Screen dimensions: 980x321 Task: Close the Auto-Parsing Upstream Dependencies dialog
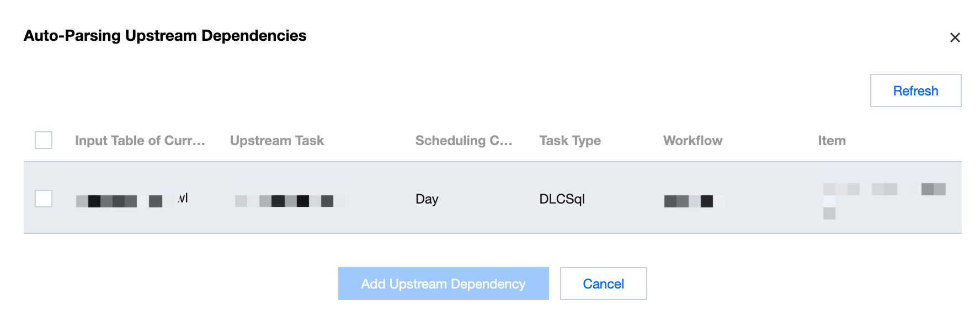[955, 38]
